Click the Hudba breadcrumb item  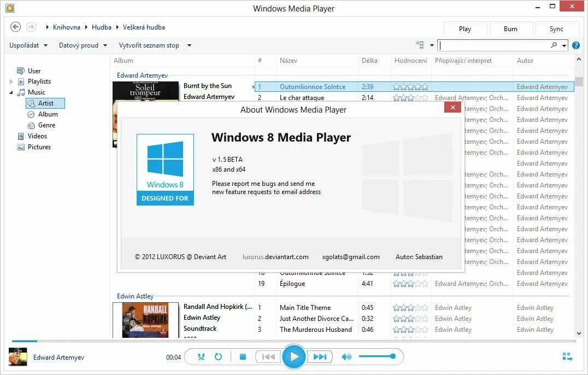click(101, 27)
